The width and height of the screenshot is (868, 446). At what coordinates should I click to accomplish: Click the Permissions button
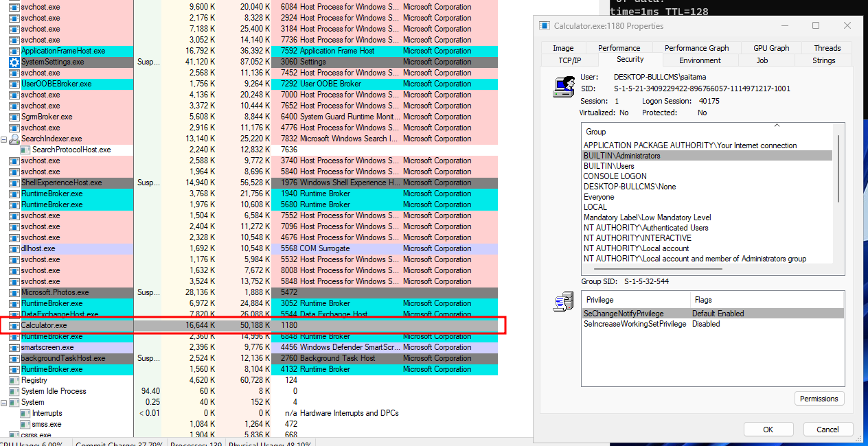[x=819, y=399]
